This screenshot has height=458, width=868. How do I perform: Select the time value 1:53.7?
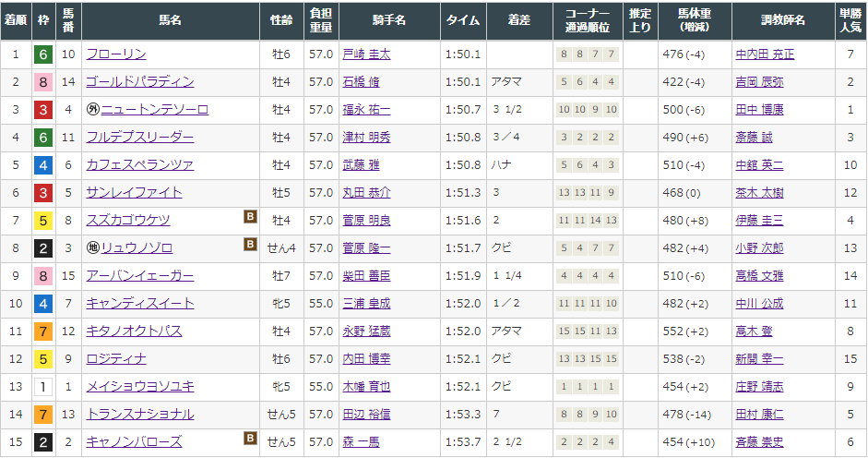463,442
